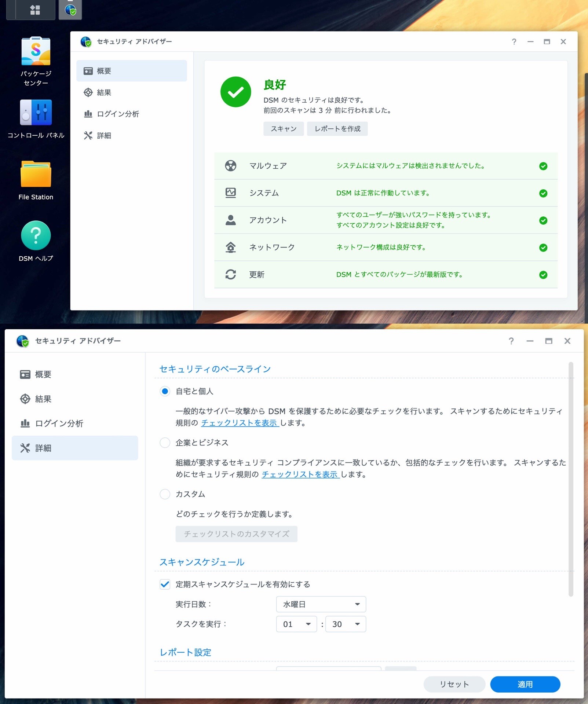588x704 pixels.
Task: Switch to 結果 in the upper window sidebar
Action: click(104, 92)
